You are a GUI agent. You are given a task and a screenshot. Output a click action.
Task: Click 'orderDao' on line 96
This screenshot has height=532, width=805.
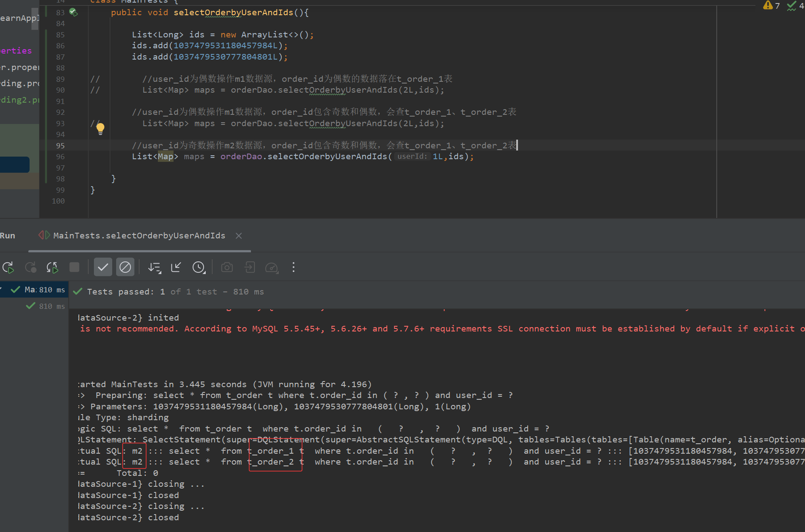pyautogui.click(x=241, y=157)
